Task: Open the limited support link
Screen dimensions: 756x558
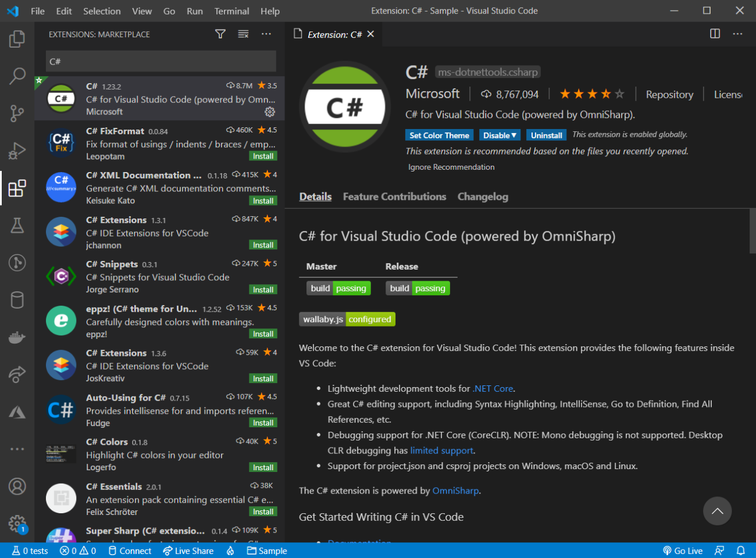Action: tap(441, 450)
